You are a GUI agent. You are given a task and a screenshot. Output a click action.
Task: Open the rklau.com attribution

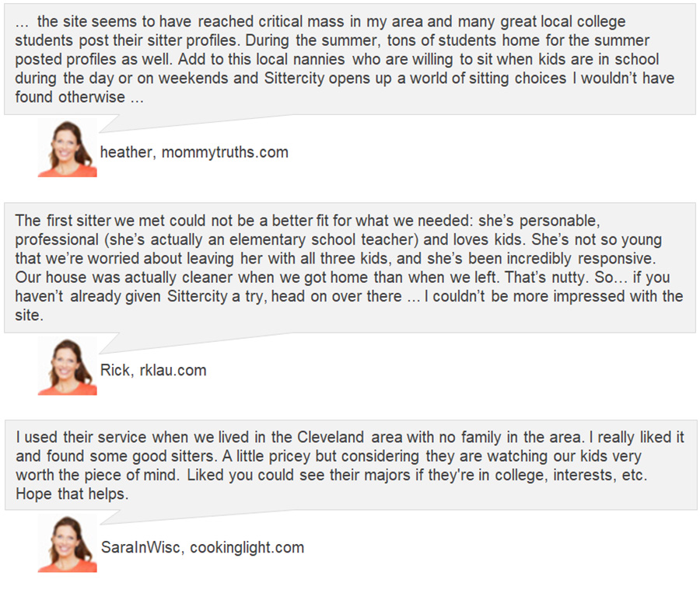click(173, 370)
